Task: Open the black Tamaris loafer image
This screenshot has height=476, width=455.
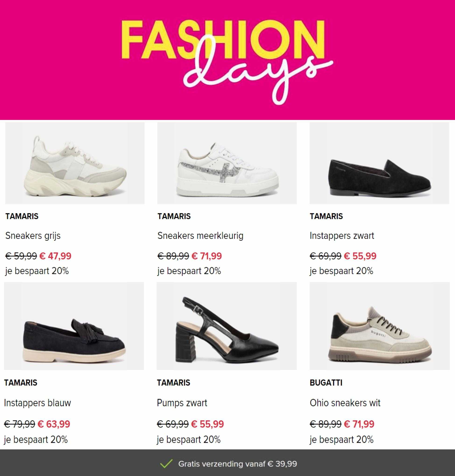Action: (x=379, y=163)
